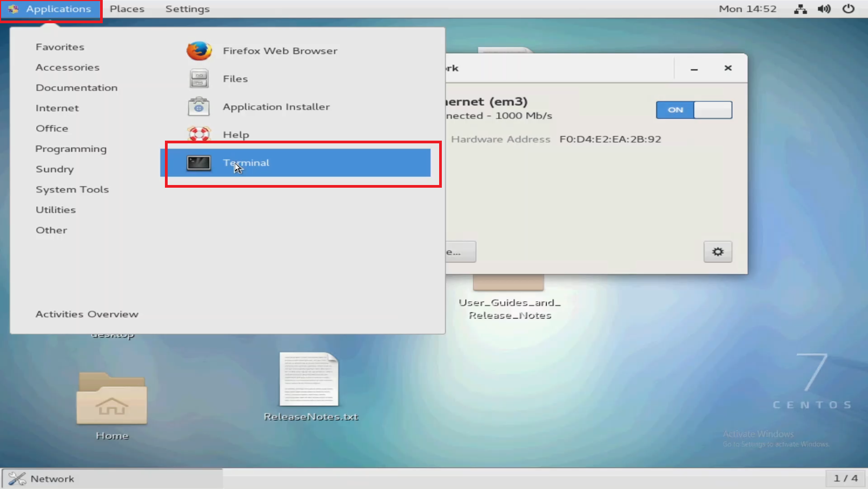Viewport: 868px width, 489px height.
Task: Open the Home folder on desktop
Action: (x=112, y=398)
